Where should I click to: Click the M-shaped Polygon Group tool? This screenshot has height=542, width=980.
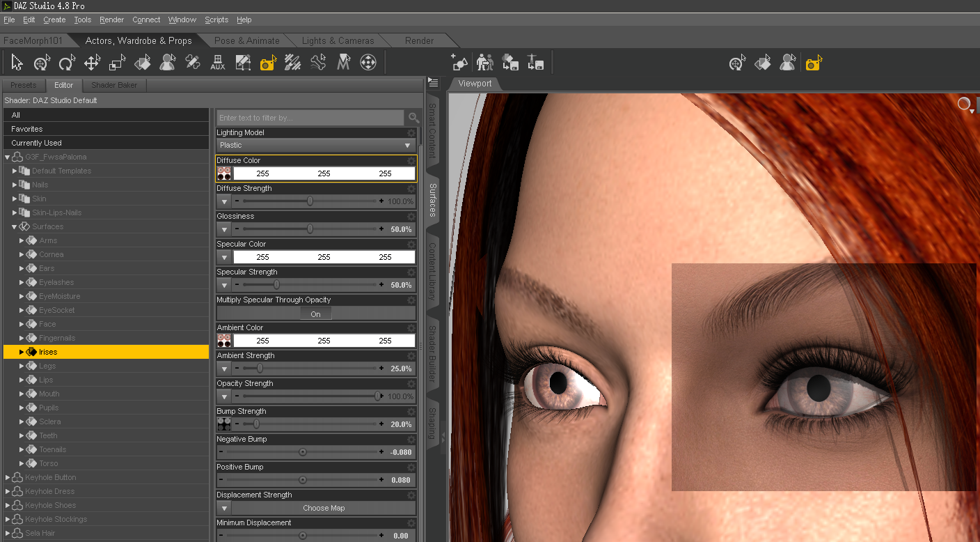point(343,63)
